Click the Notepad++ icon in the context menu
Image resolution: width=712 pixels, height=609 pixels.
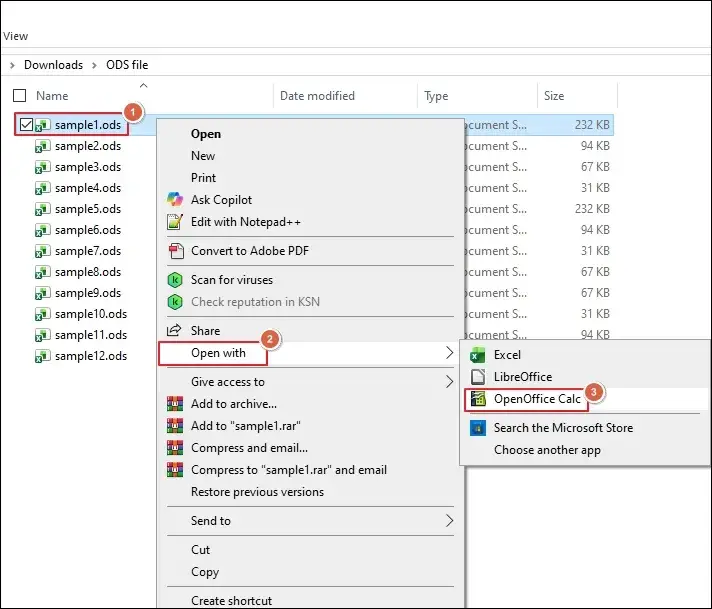(x=175, y=222)
